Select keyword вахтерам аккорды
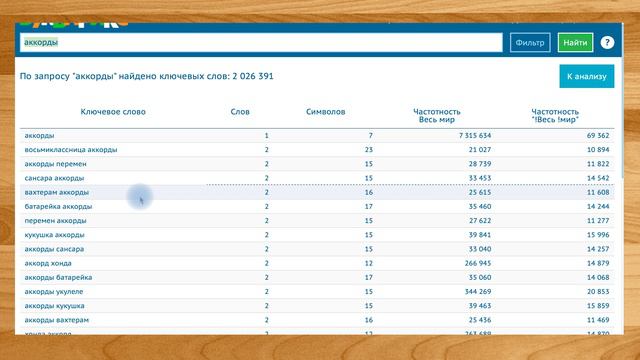 [x=56, y=192]
